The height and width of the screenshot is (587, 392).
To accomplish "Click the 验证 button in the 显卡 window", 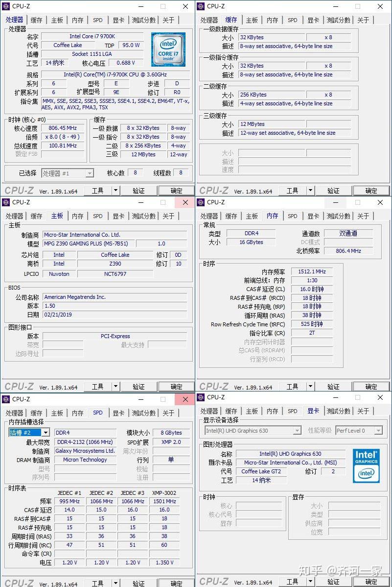I will (333, 581).
